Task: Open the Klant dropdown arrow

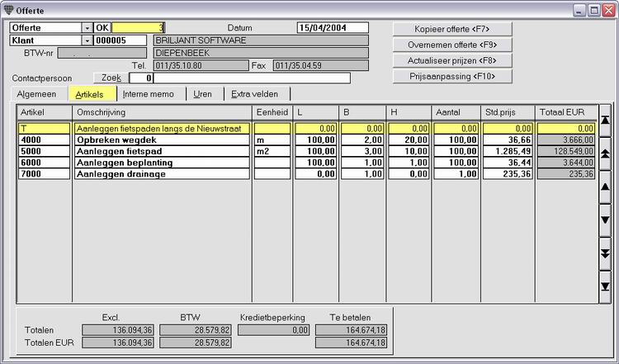Action: tap(87, 40)
